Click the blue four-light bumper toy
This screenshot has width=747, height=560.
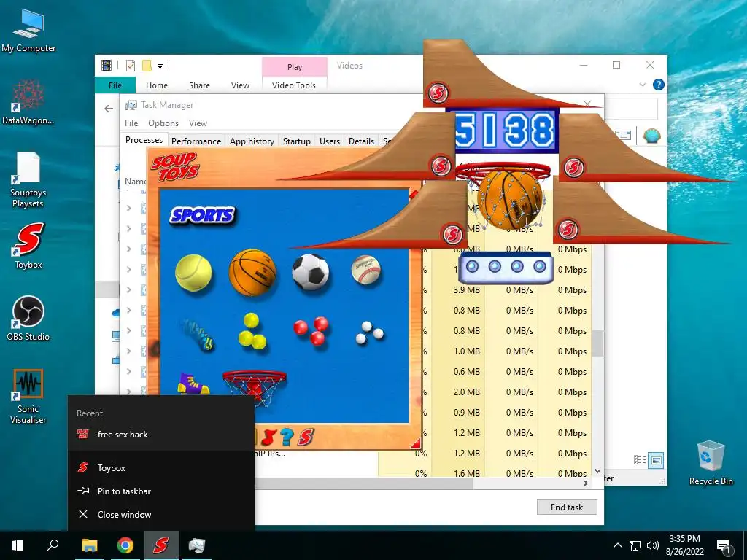pyautogui.click(x=506, y=267)
